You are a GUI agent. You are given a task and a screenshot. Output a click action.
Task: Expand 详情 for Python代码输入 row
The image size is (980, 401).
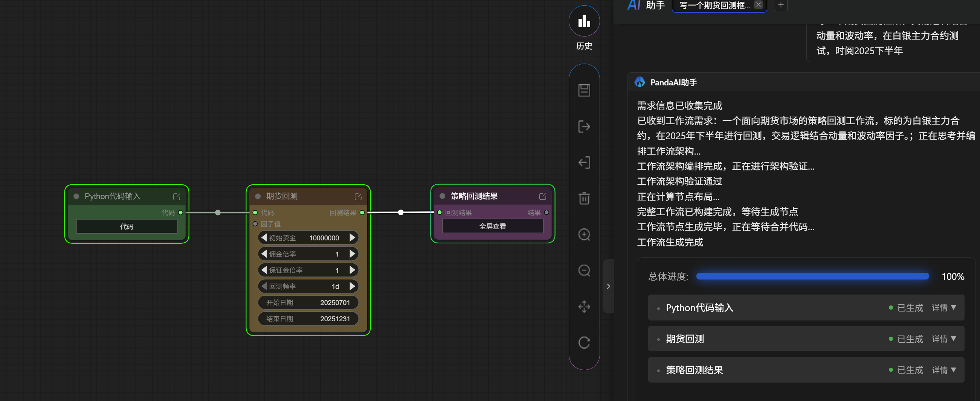point(943,307)
